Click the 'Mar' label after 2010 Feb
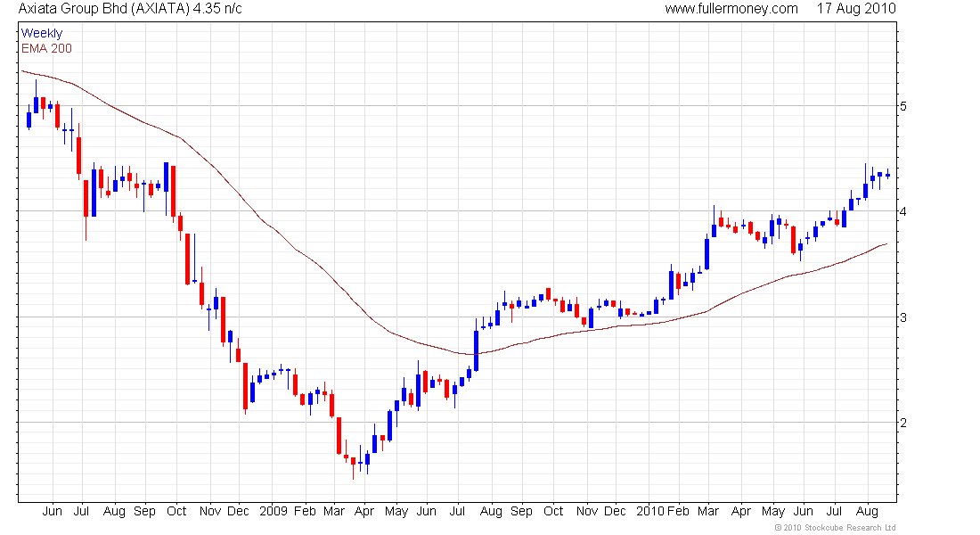Image resolution: width=980 pixels, height=535 pixels. point(708,511)
